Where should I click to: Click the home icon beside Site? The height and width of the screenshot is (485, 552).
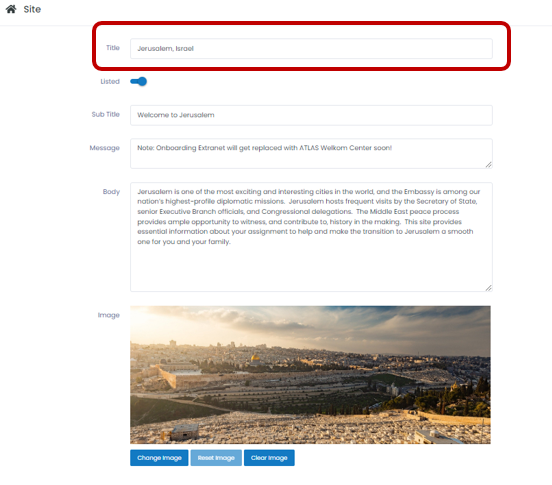point(11,9)
